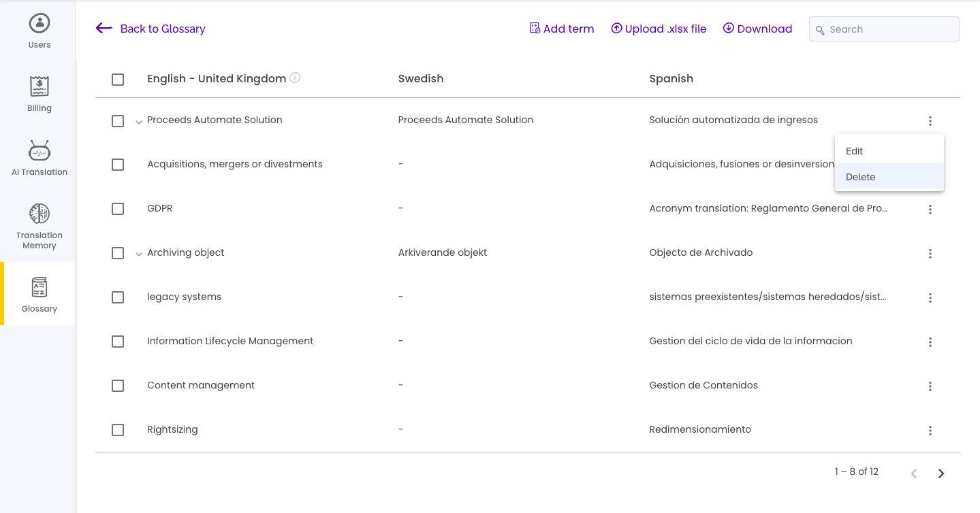Click info icon beside English - United Kingdom
This screenshot has height=513, width=980.
[x=295, y=78]
